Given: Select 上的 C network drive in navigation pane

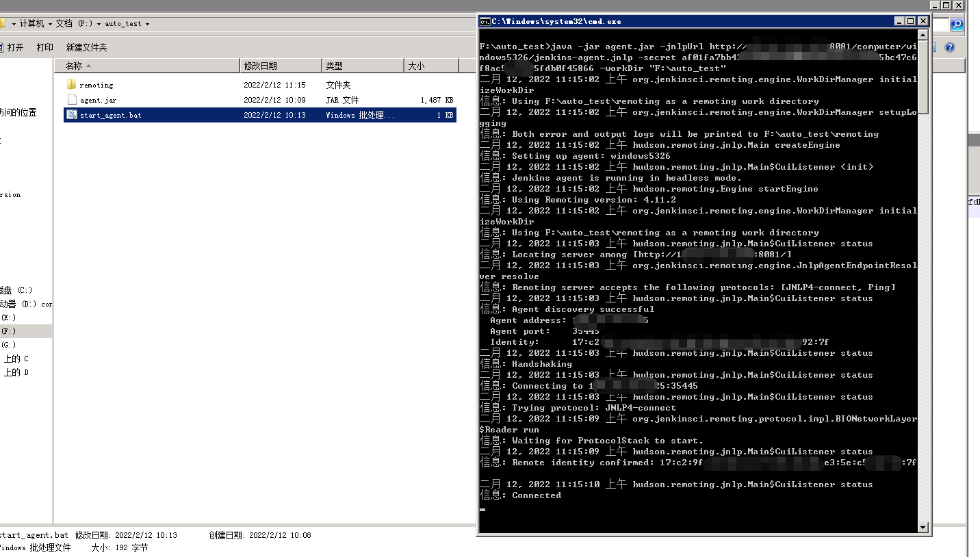Looking at the screenshot, I should 16,359.
